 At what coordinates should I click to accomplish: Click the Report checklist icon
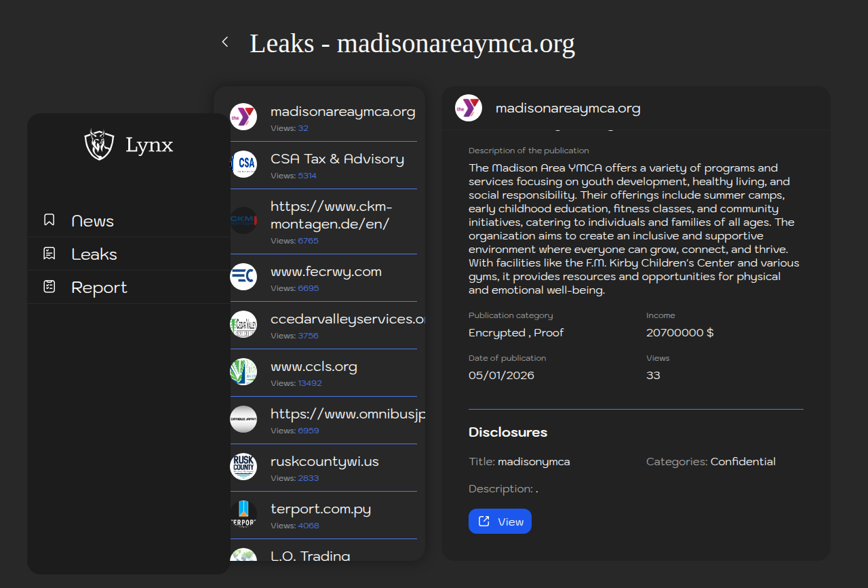point(50,287)
